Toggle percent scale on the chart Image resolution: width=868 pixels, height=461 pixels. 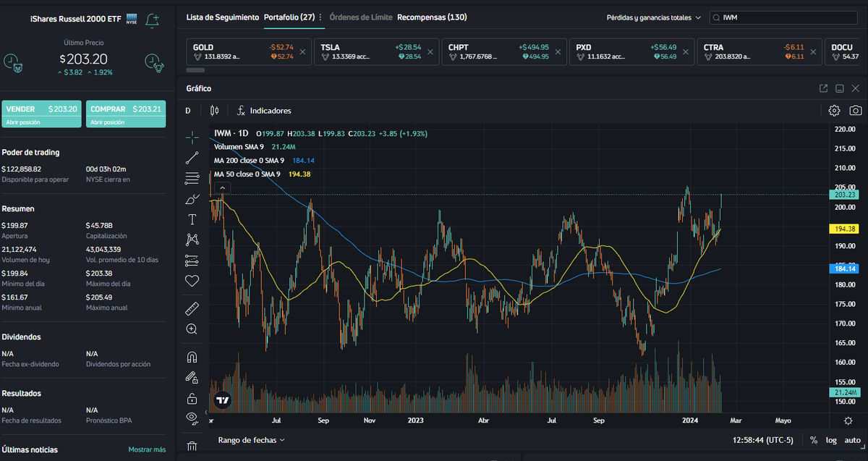814,440
